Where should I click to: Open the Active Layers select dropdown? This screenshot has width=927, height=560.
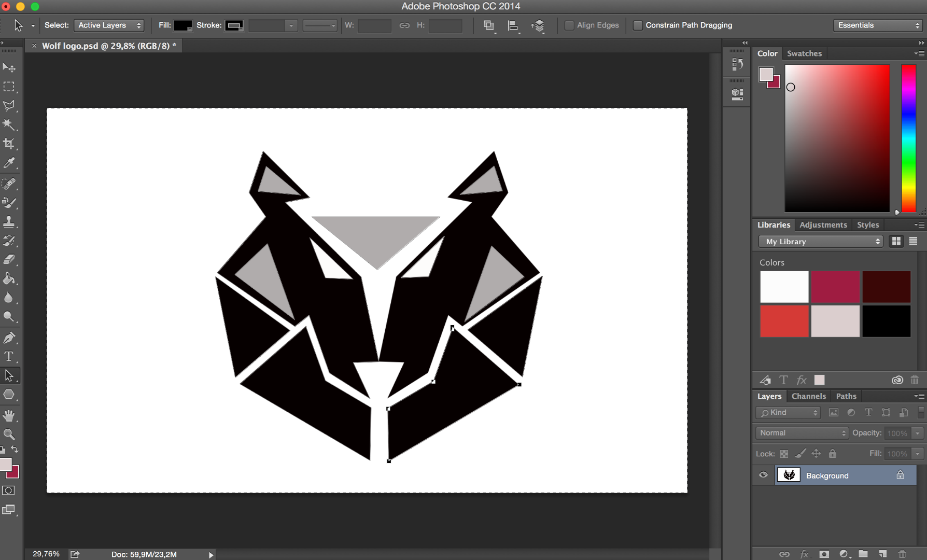point(109,25)
